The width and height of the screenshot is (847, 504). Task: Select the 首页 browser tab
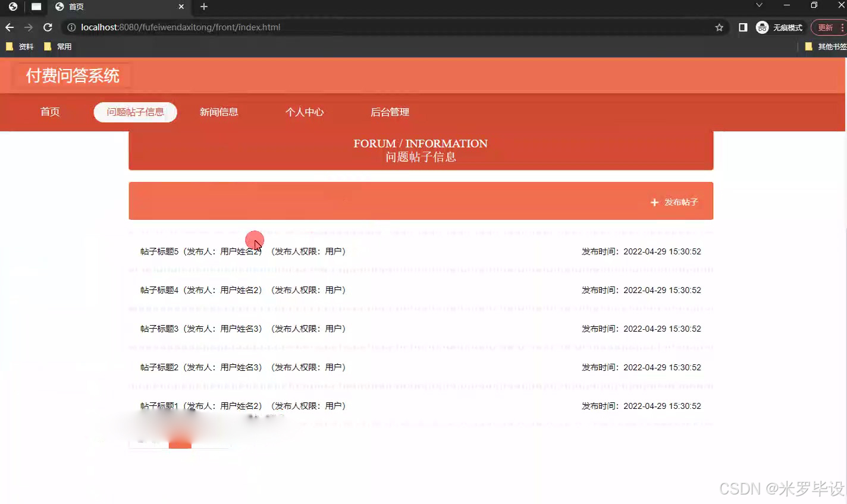119,7
